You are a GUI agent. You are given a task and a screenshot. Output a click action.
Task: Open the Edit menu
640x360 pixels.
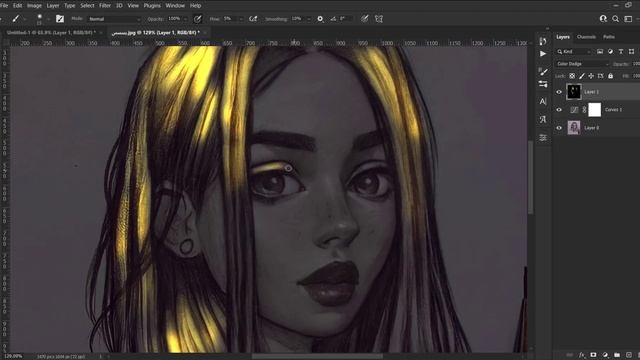18,6
